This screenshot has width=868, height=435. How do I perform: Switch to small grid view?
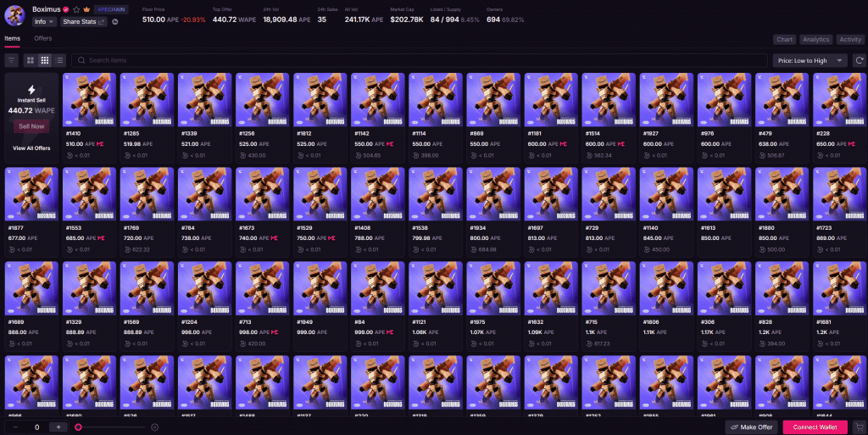coord(45,60)
